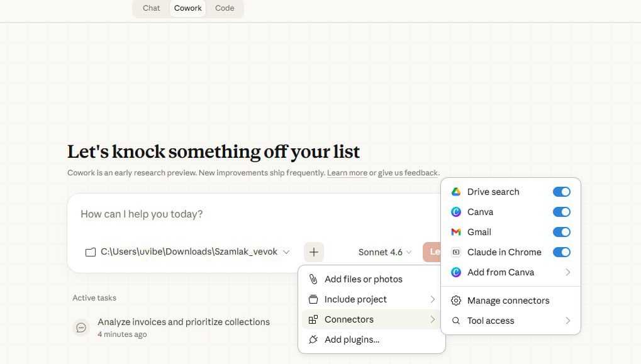641x364 pixels.
Task: Turn off the Canva connector toggle
Action: point(561,212)
